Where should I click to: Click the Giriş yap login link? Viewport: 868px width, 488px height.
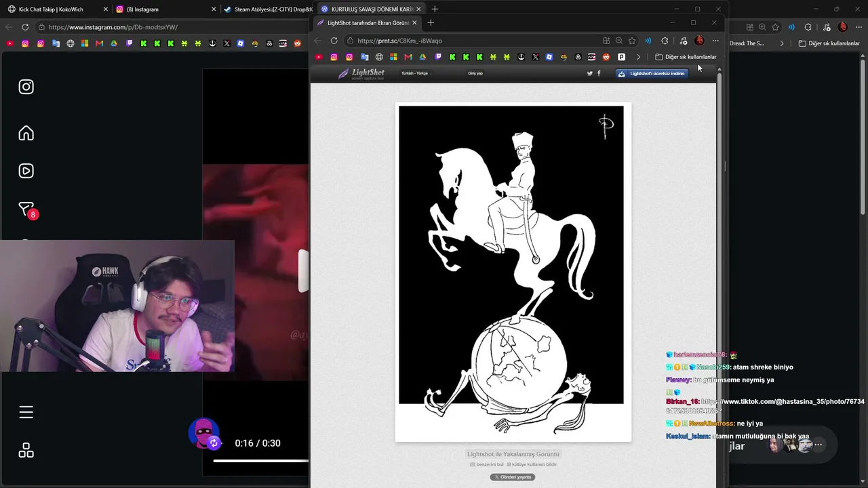[475, 73]
